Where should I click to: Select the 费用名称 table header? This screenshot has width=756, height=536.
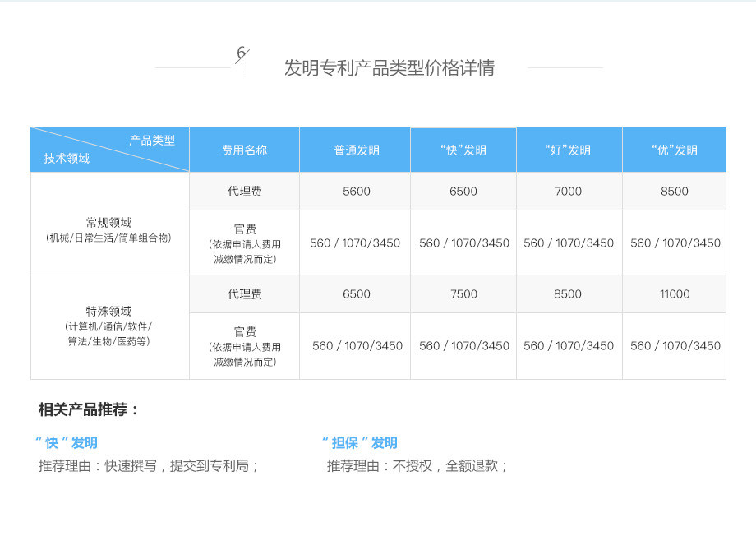[244, 150]
